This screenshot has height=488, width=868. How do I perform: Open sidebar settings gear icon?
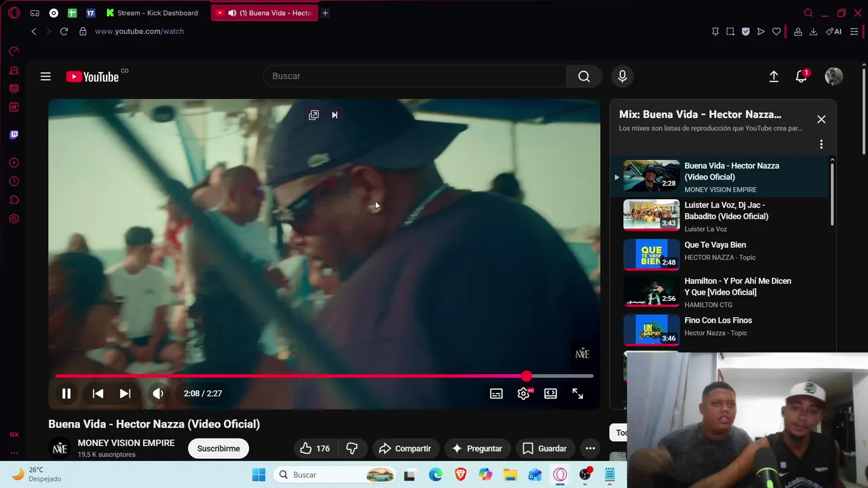coord(14,219)
